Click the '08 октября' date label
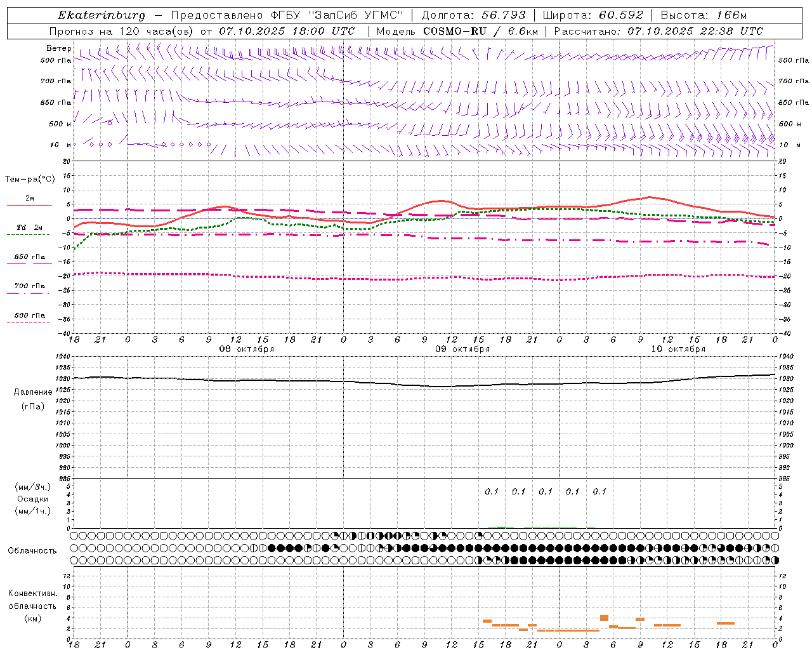Screen dimensions: 812x650 [x=247, y=349]
